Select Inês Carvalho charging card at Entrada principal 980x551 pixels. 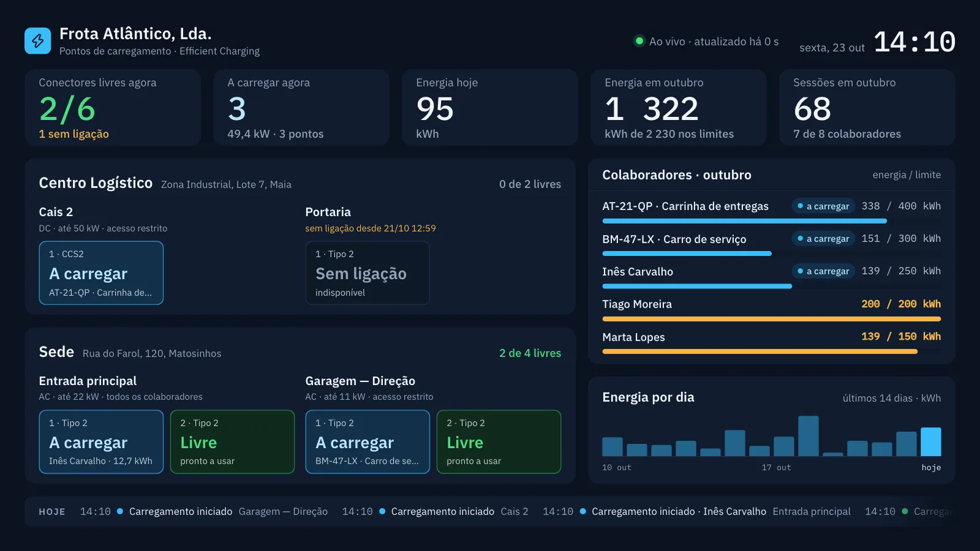[101, 442]
